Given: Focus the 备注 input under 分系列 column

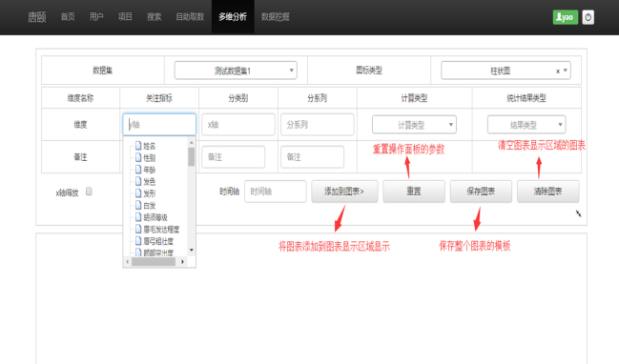Looking at the screenshot, I should pos(312,157).
